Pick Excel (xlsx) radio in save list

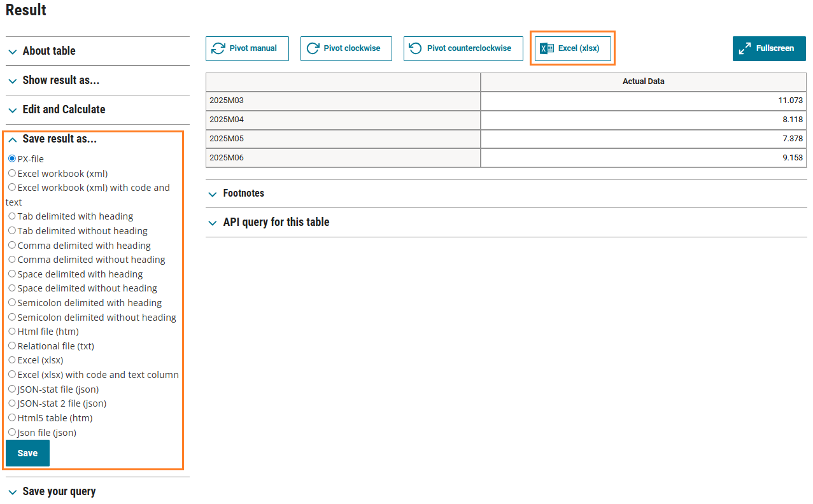coord(12,360)
